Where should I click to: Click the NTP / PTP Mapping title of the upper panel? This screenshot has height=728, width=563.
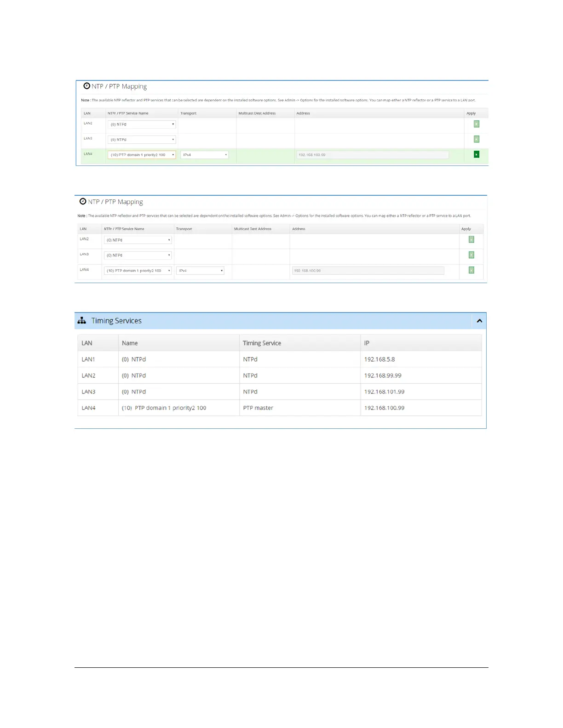click(119, 86)
